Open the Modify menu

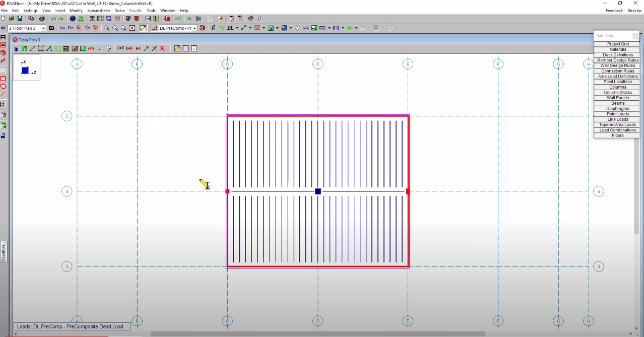[x=76, y=11]
